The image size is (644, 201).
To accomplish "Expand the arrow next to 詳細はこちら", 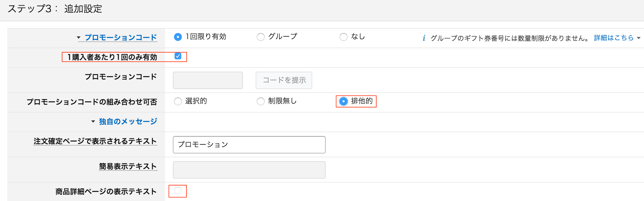I will [639, 38].
